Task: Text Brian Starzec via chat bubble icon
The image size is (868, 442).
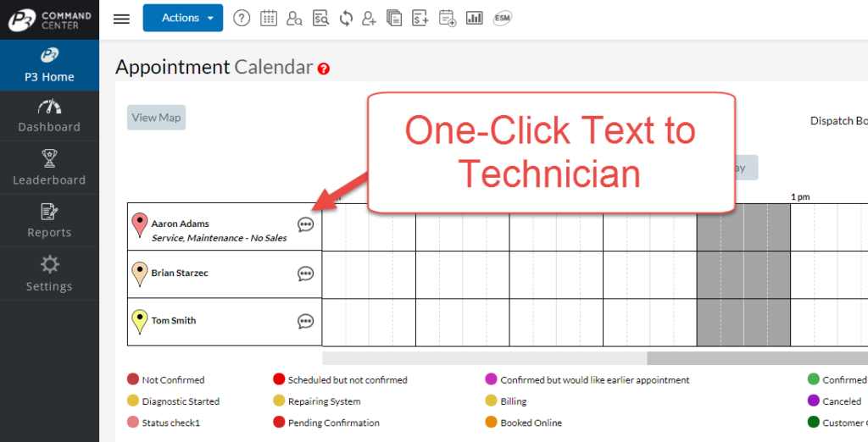Action: click(x=305, y=273)
